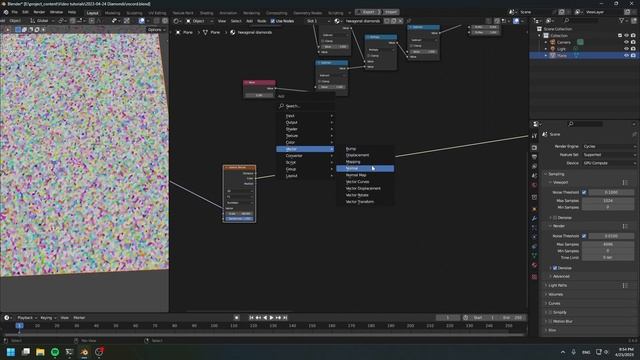Open Spotify from the taskbar
Screen dimensions: 640x360
pos(55,352)
